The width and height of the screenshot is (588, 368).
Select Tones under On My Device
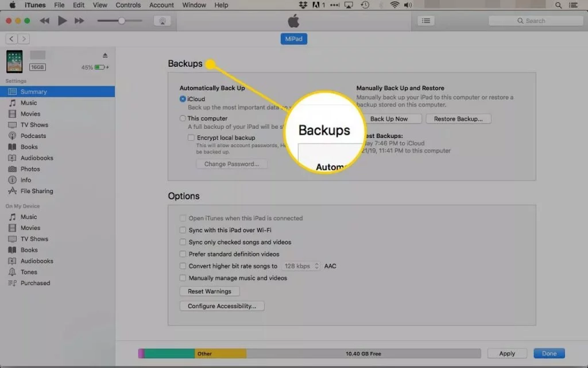tap(29, 272)
